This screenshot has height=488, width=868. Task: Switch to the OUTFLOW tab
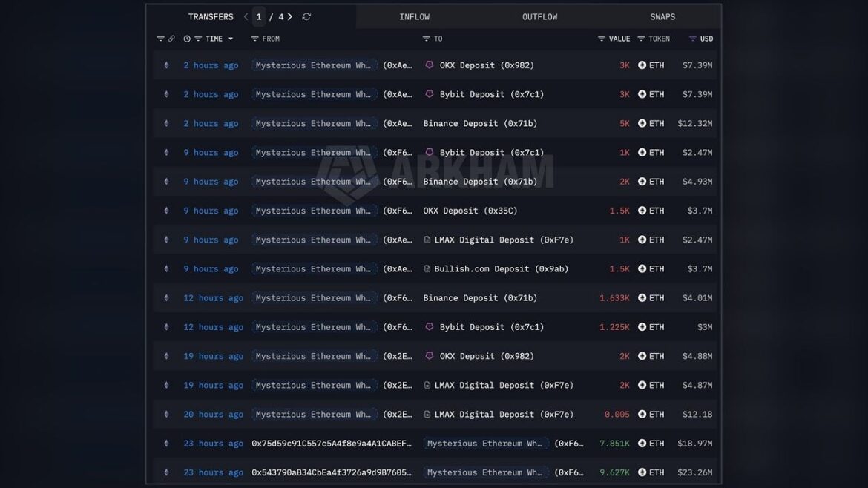(540, 16)
